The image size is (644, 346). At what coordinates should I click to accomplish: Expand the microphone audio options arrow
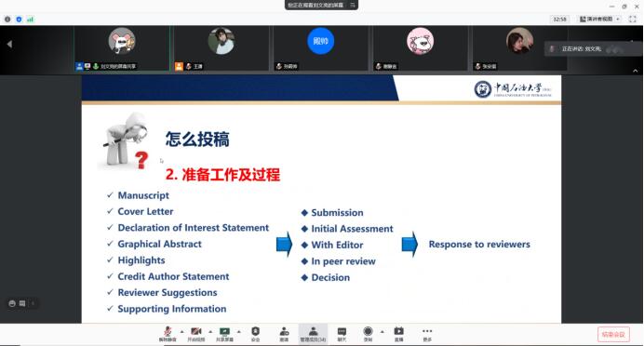point(182,331)
